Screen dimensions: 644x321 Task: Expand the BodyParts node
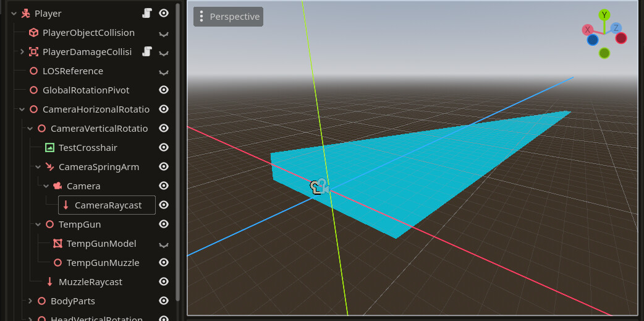(x=30, y=301)
